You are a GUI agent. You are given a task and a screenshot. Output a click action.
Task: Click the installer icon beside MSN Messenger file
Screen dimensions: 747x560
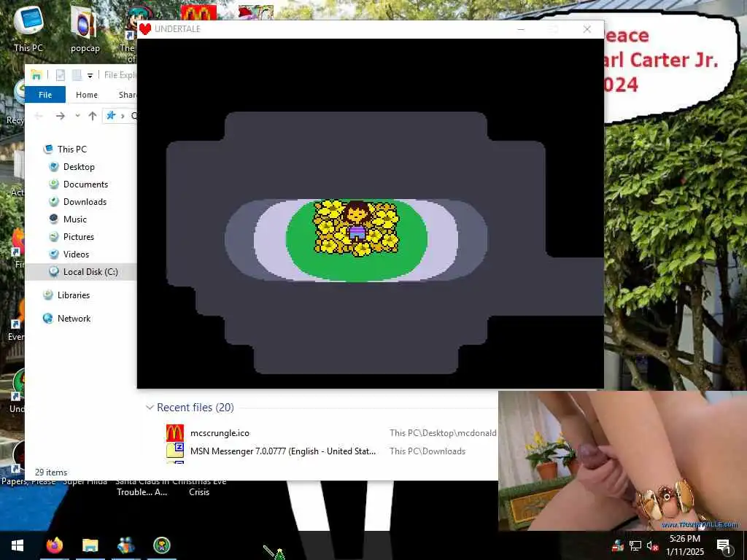coord(175,451)
